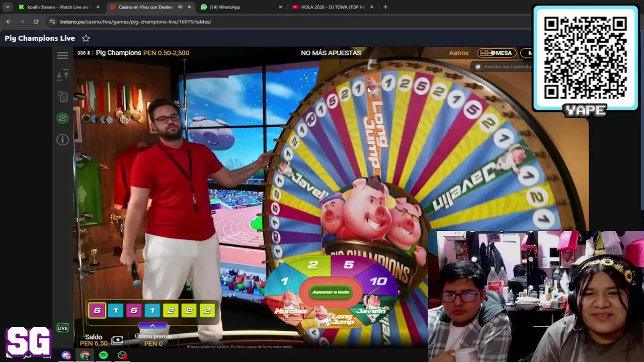Click the green circular refresh icon in sidebar

point(62,118)
